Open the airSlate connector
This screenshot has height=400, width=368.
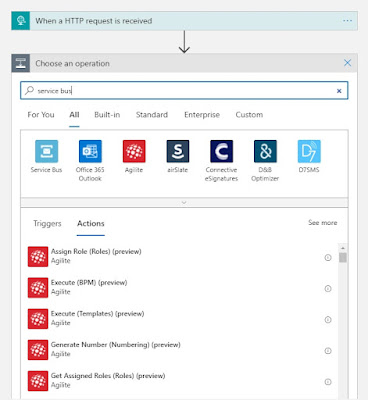click(178, 151)
